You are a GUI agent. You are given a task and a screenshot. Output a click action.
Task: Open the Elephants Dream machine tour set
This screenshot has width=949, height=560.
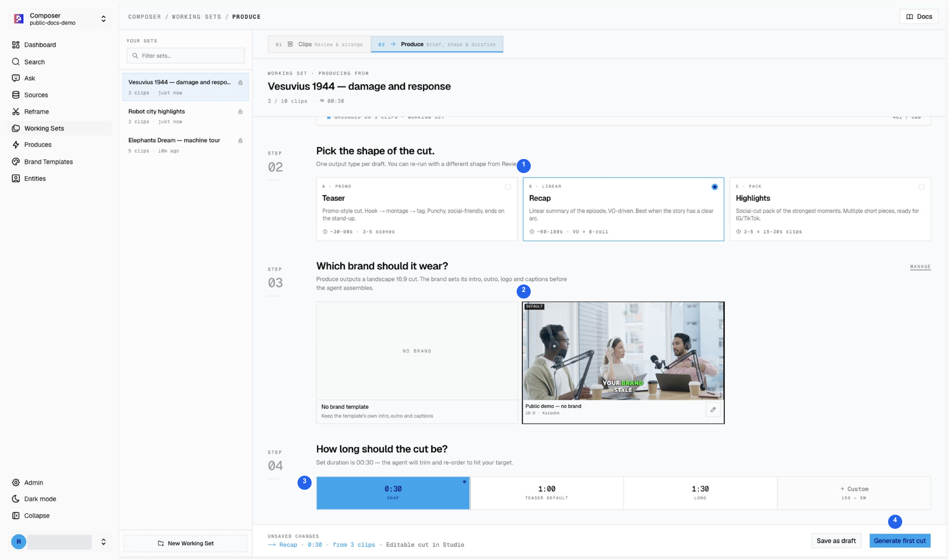coord(186,145)
